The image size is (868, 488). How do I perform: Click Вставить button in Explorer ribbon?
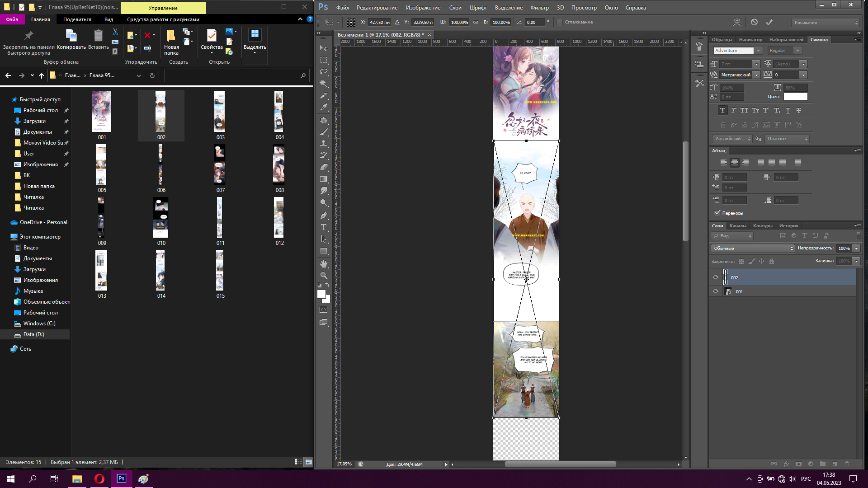pos(98,40)
